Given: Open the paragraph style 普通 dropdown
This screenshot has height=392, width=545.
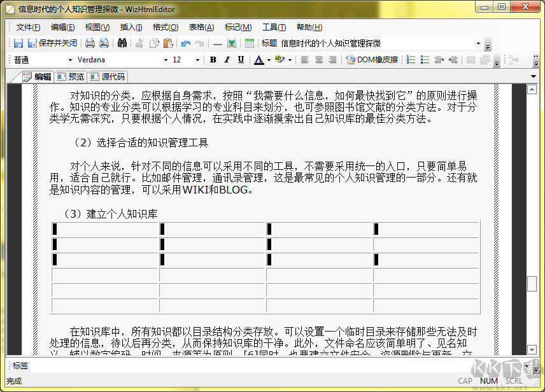Looking at the screenshot, I should [70, 60].
